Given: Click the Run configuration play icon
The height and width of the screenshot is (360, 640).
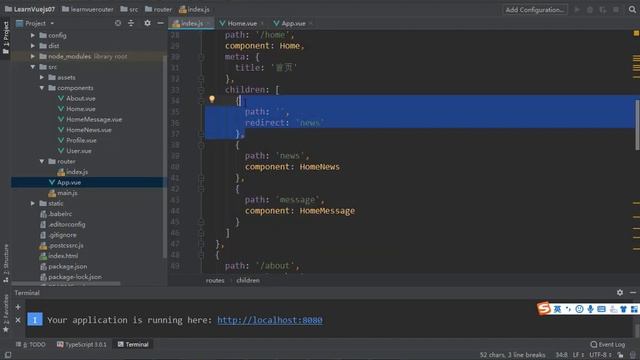Looking at the screenshot, I should pos(577,9).
